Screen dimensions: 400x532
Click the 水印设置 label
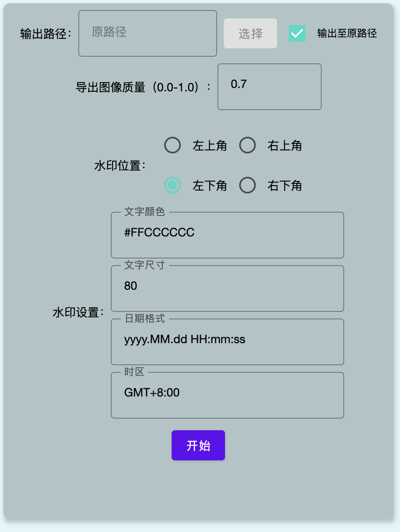78,312
